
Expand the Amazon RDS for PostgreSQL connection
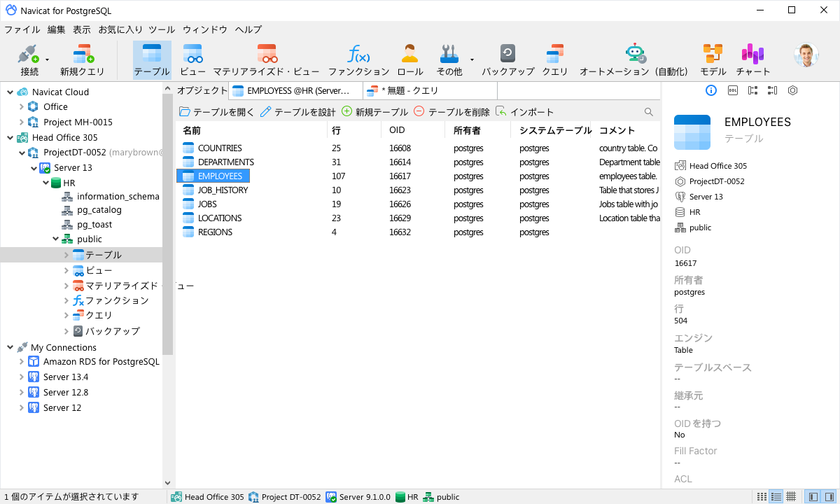(21, 362)
